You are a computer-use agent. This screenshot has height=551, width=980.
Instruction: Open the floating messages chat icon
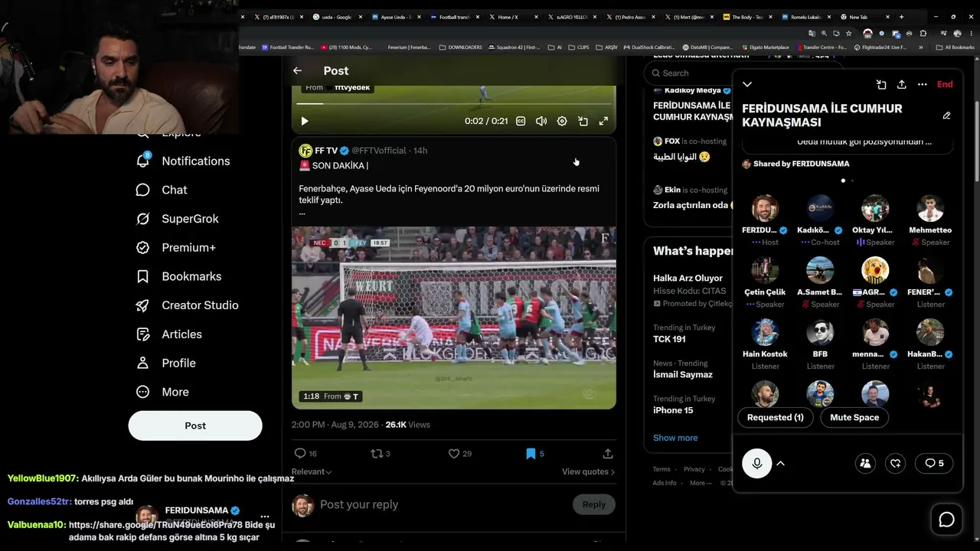[947, 520]
